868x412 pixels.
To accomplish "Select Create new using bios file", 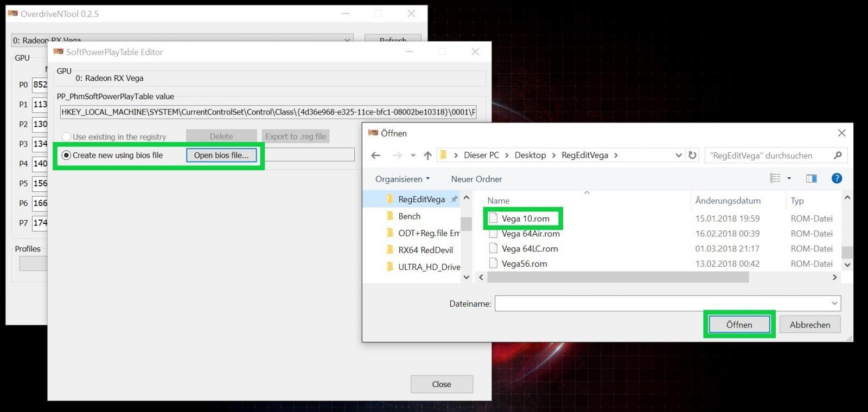I will click(x=66, y=155).
